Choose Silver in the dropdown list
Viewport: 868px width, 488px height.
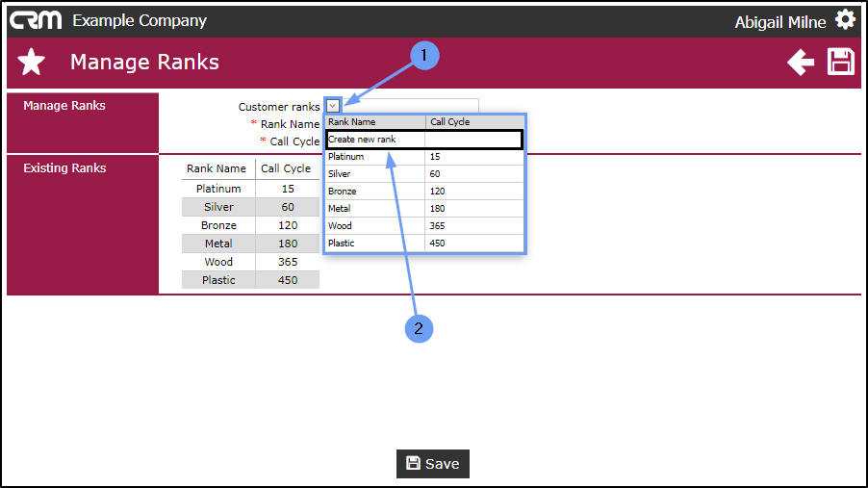(424, 174)
